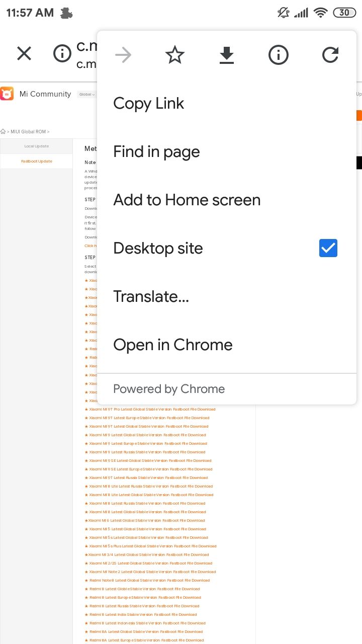Screen dimensions: 362x644
Task: Tap the battery indicator in status bar
Action: point(344,13)
